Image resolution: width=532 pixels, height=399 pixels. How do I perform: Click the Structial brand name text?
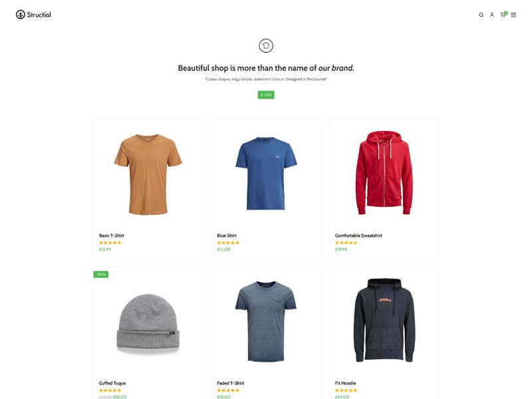point(39,15)
